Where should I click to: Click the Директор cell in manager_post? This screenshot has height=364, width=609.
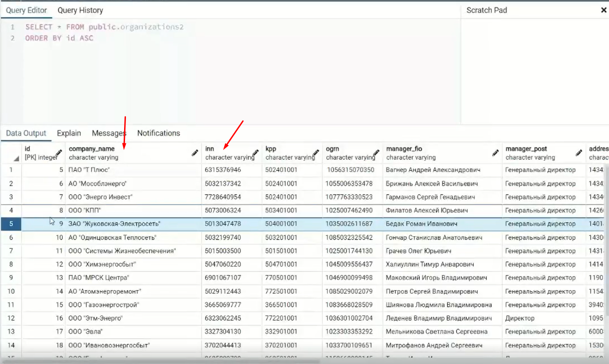point(543,318)
